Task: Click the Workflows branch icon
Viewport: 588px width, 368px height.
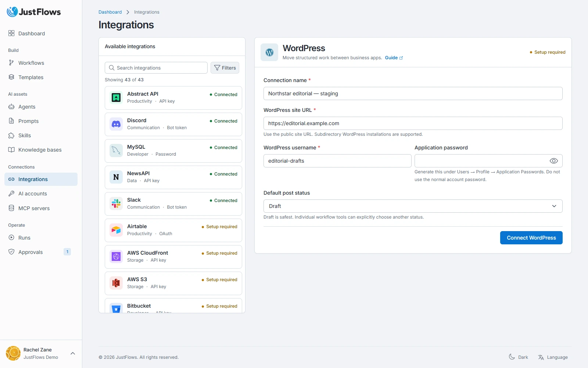Action: pos(11,63)
